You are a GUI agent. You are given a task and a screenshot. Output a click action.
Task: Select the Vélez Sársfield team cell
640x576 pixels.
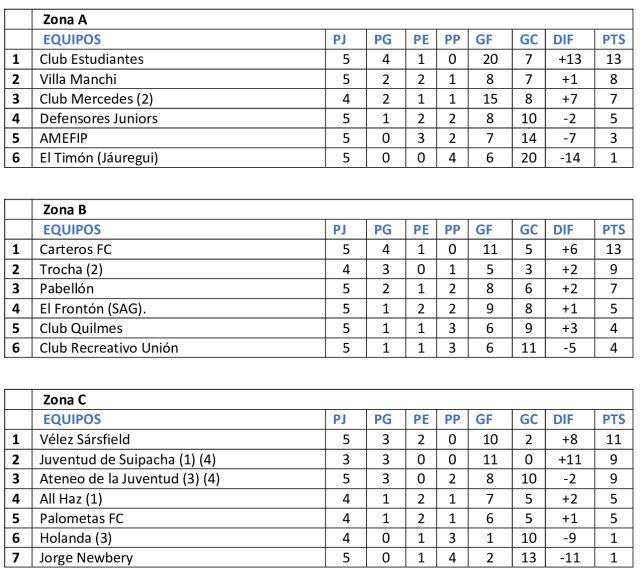pyautogui.click(x=85, y=439)
